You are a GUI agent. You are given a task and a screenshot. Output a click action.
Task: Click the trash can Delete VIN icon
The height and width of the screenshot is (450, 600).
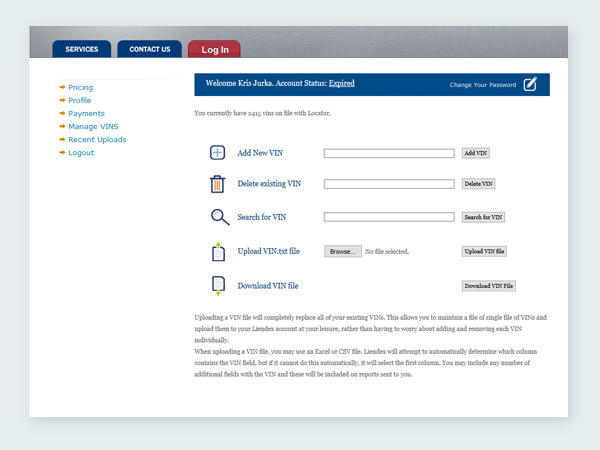pos(218,184)
